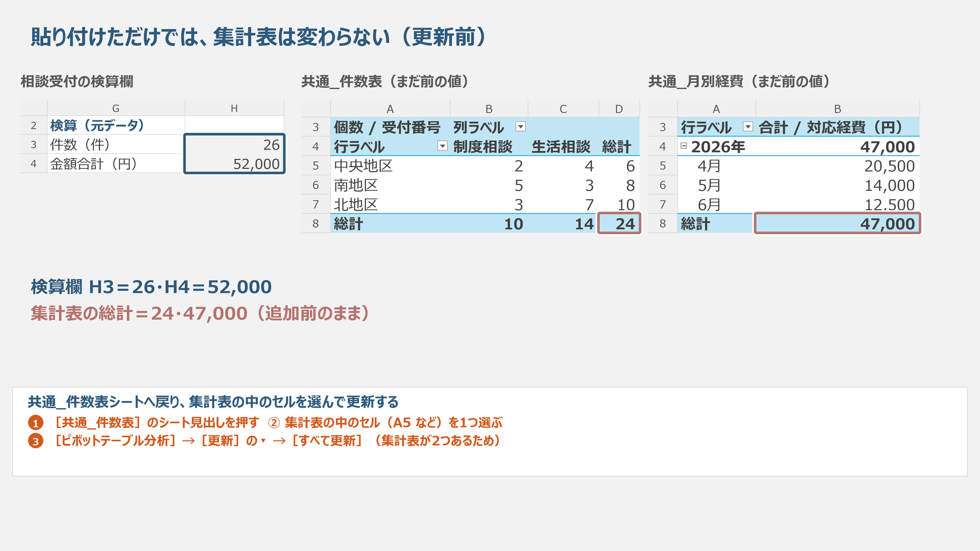This screenshot has width=980, height=551.
Task: Click 北地区 total value 10
Action: pos(619,205)
